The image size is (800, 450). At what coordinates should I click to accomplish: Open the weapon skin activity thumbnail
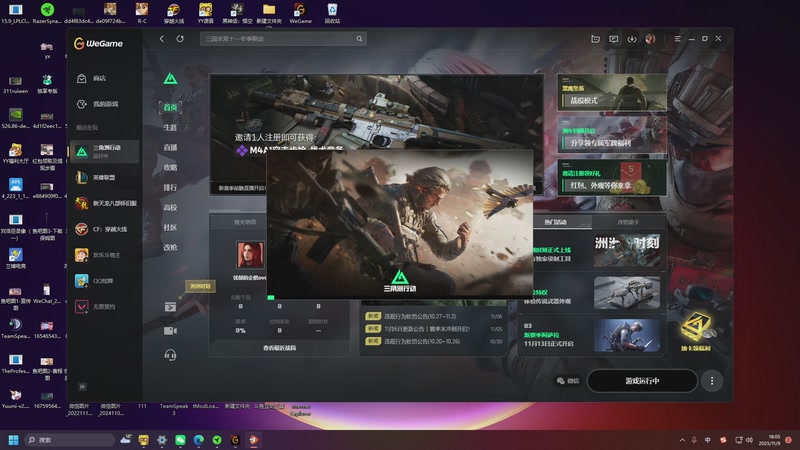(x=627, y=293)
